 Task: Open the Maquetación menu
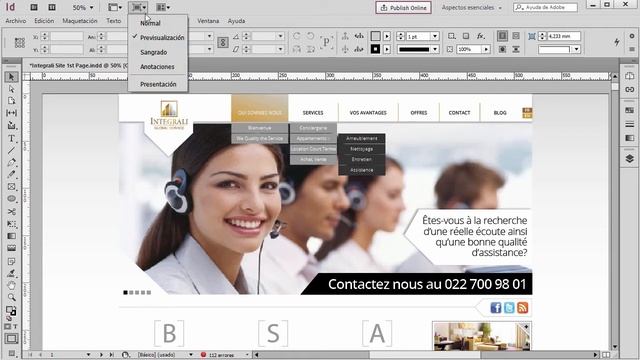pos(80,21)
